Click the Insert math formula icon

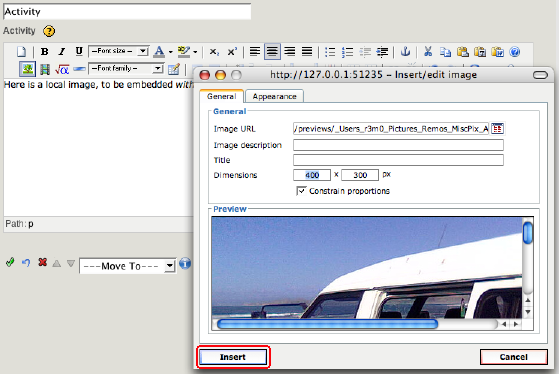tap(62, 69)
